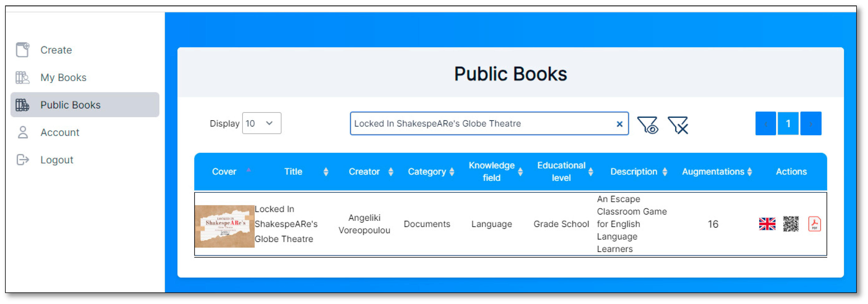Sort by Augmentations column arrows
Screen dimensions: 868x304
click(x=749, y=172)
